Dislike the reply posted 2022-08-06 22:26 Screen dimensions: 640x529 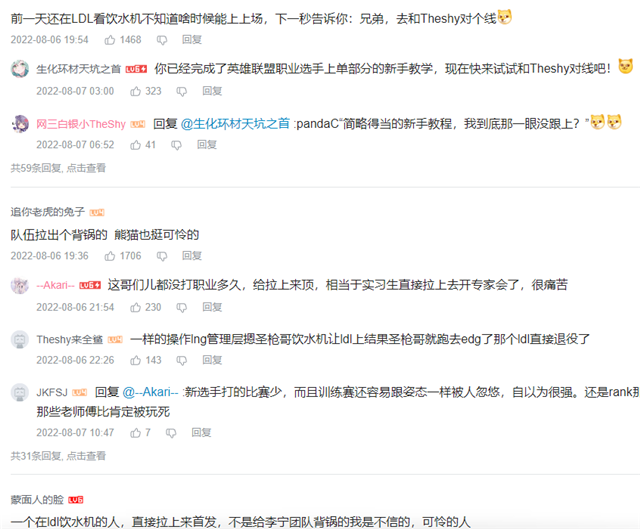[x=182, y=360]
